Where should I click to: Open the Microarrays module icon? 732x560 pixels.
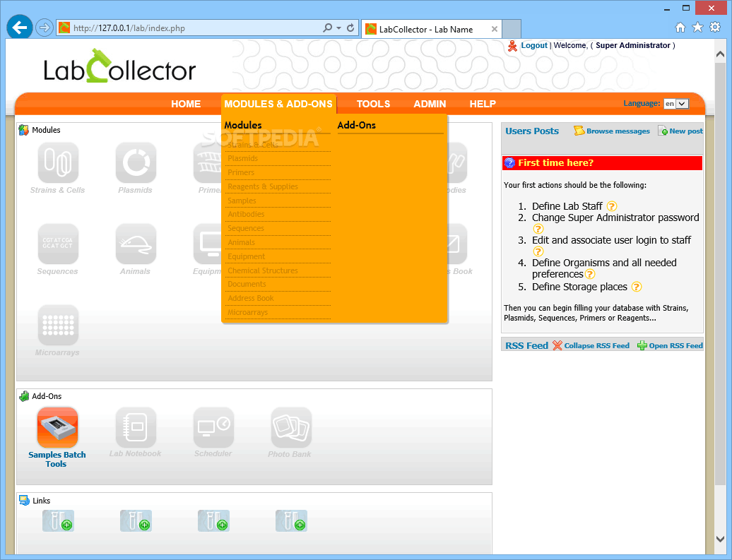[x=57, y=326]
